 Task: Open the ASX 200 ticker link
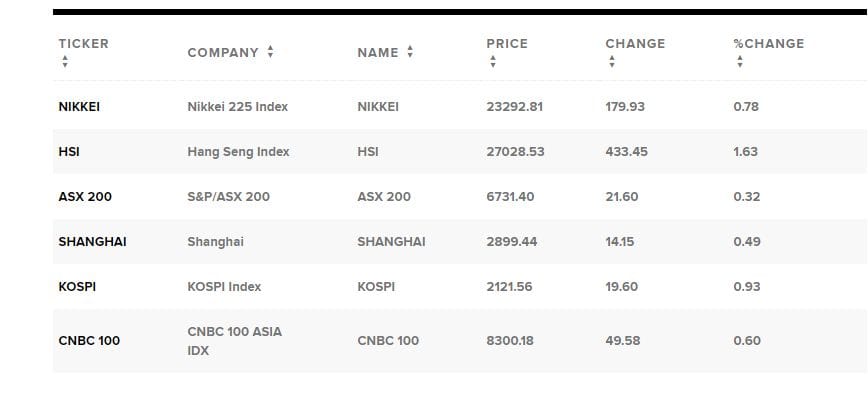pyautogui.click(x=85, y=196)
